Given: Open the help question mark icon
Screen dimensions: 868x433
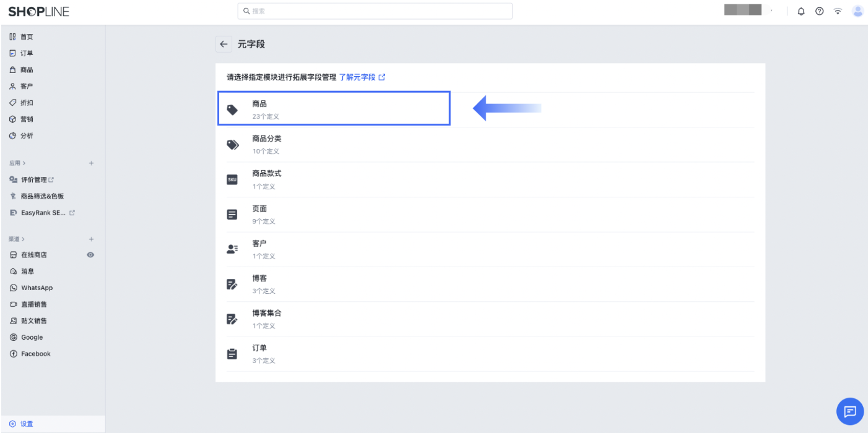Looking at the screenshot, I should click(820, 11).
